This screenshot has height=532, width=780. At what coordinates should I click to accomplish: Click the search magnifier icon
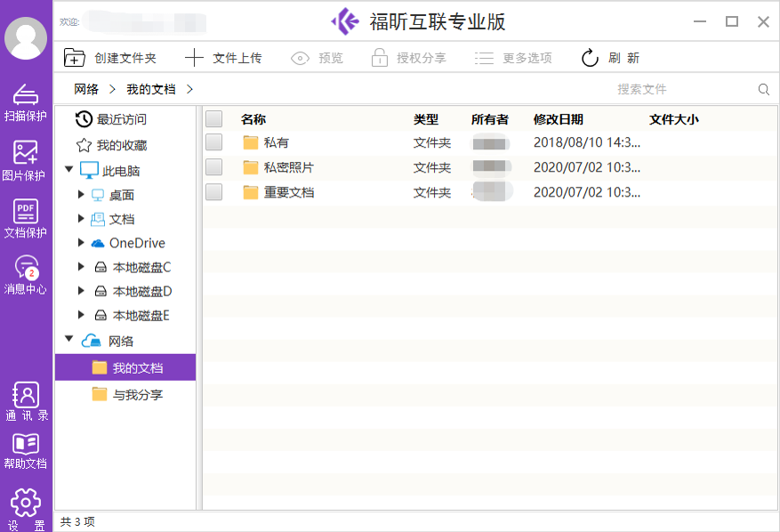coord(764,90)
